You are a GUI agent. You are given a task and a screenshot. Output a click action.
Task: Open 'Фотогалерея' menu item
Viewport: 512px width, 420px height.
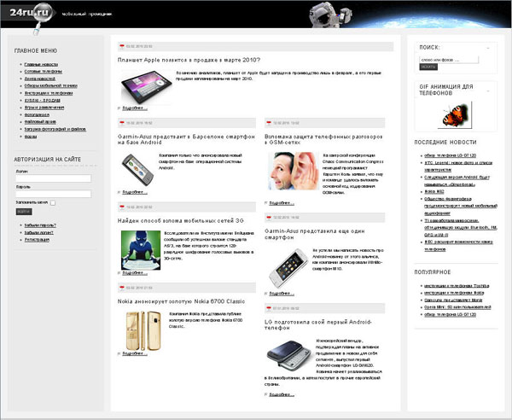(37, 114)
